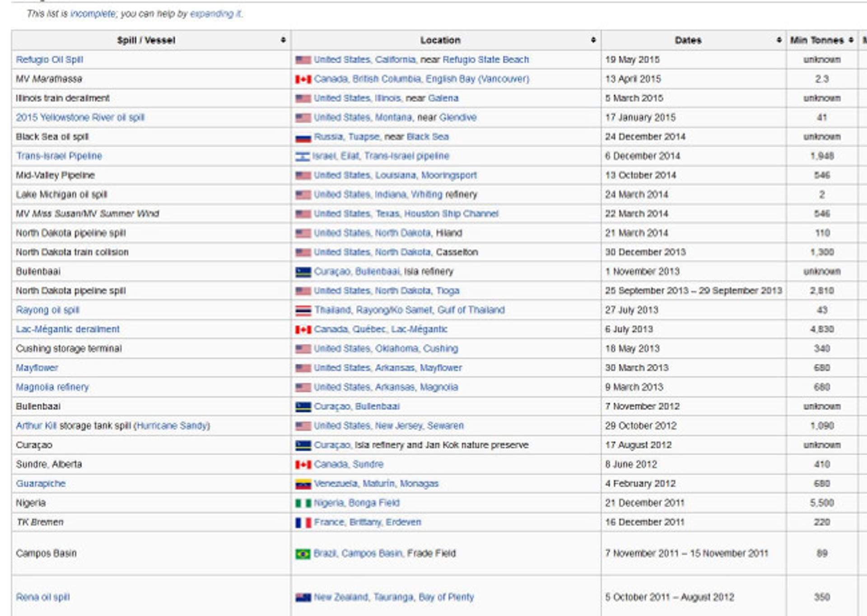Select 'Cushing storage terminal' text
The width and height of the screenshot is (867, 616).
click(69, 348)
